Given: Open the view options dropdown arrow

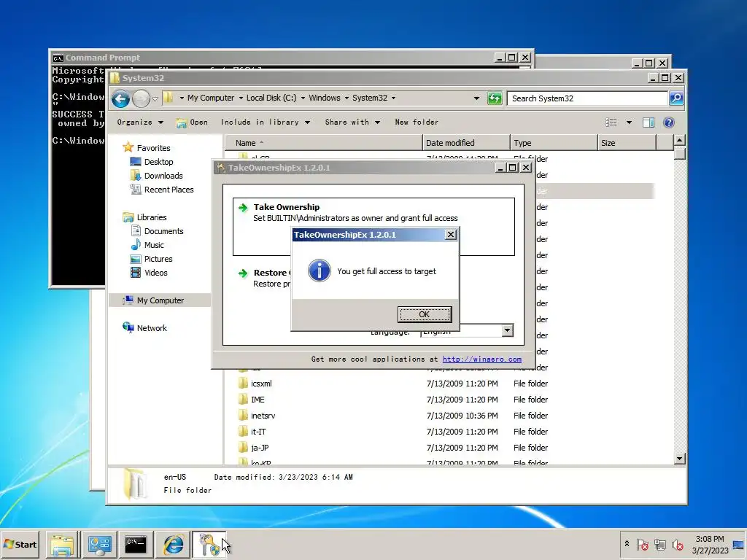Looking at the screenshot, I should pos(629,122).
